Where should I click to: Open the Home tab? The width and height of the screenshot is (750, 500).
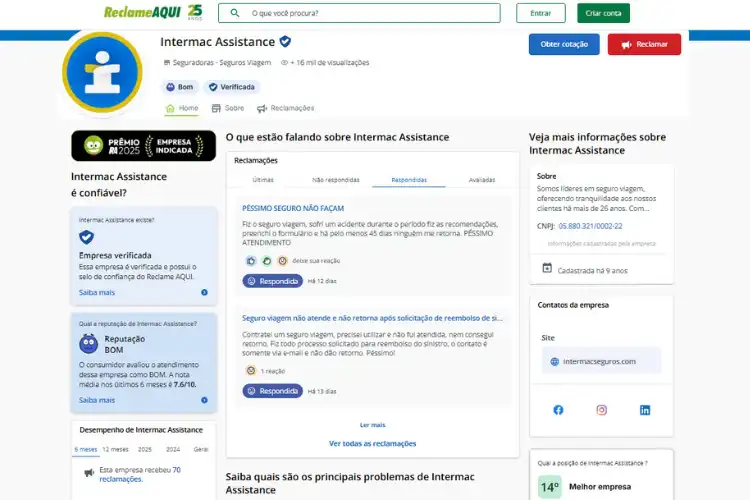[182, 108]
